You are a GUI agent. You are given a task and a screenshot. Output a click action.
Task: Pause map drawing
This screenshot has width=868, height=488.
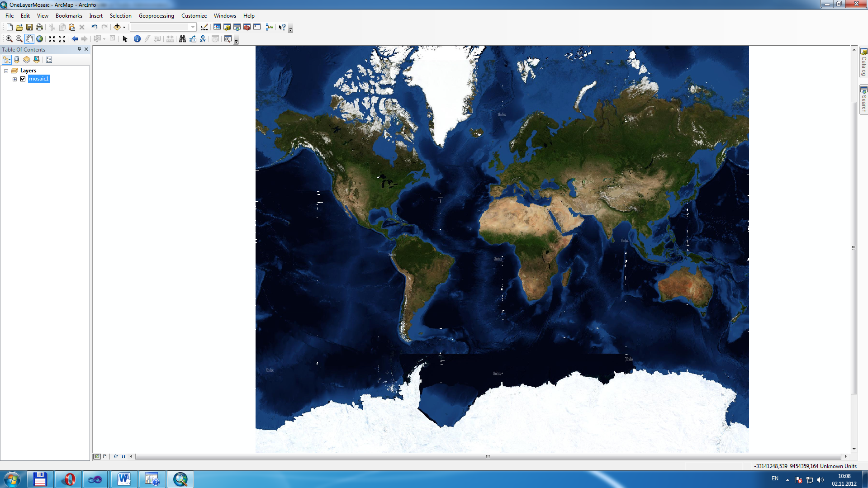[x=123, y=456]
